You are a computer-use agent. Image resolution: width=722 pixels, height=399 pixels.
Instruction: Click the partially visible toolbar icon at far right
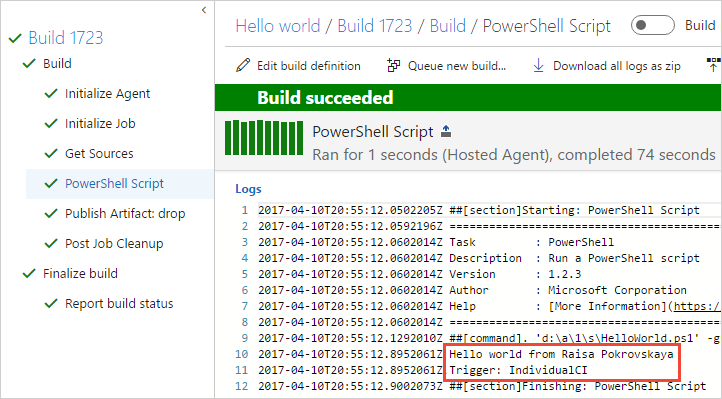(714, 65)
